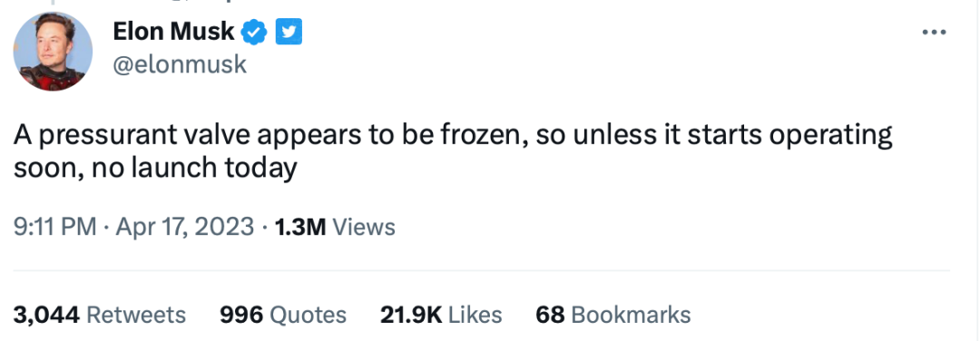
Task: Click the Views label beside 1.3M
Action: (364, 226)
